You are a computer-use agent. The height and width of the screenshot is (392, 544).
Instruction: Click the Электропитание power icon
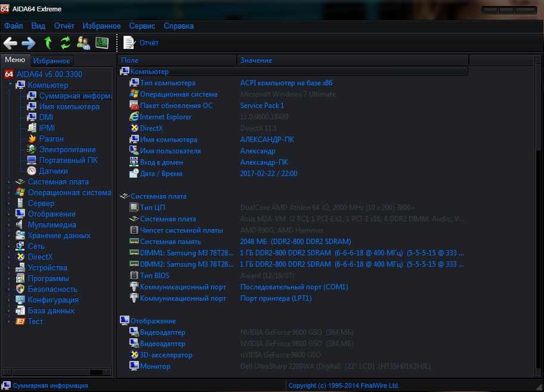point(32,150)
